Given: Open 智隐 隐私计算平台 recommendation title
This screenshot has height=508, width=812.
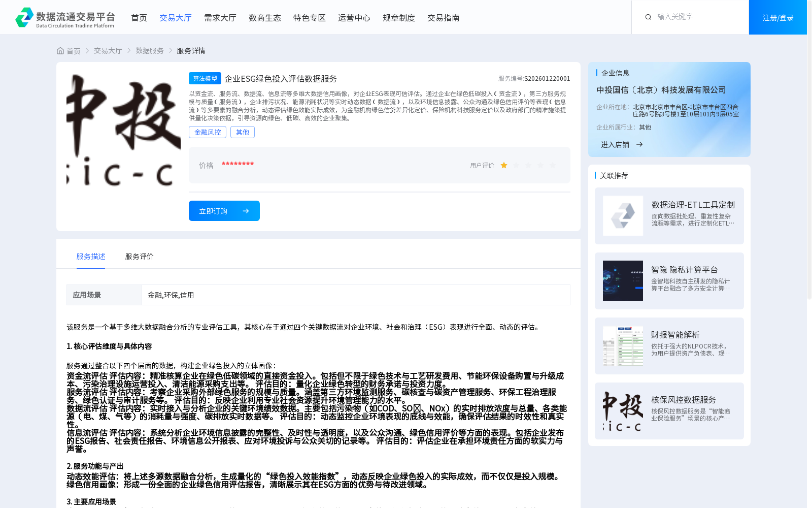Looking at the screenshot, I should tap(685, 270).
